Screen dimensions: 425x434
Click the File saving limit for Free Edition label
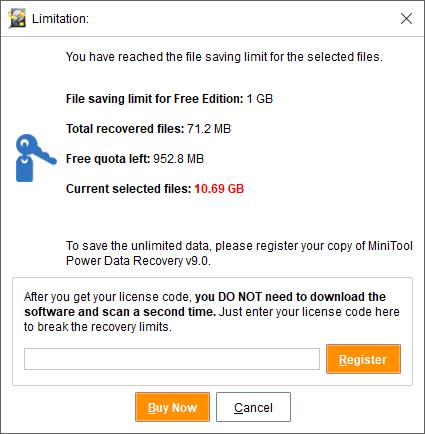click(155, 99)
